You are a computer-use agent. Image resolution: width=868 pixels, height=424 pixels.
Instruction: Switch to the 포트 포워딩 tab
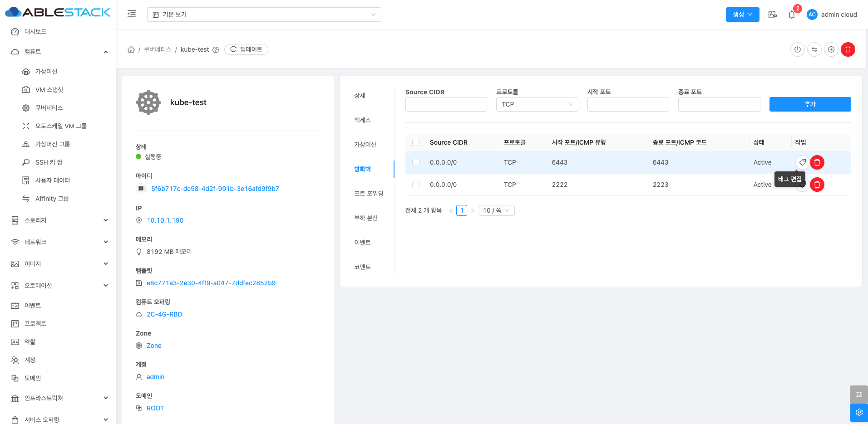tap(369, 194)
